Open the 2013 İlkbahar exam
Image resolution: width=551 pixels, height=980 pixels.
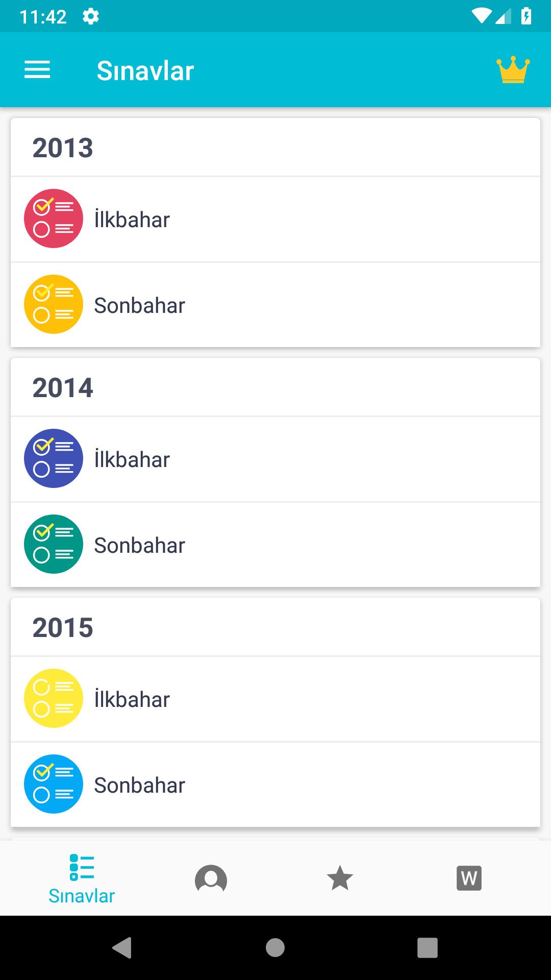(x=275, y=219)
